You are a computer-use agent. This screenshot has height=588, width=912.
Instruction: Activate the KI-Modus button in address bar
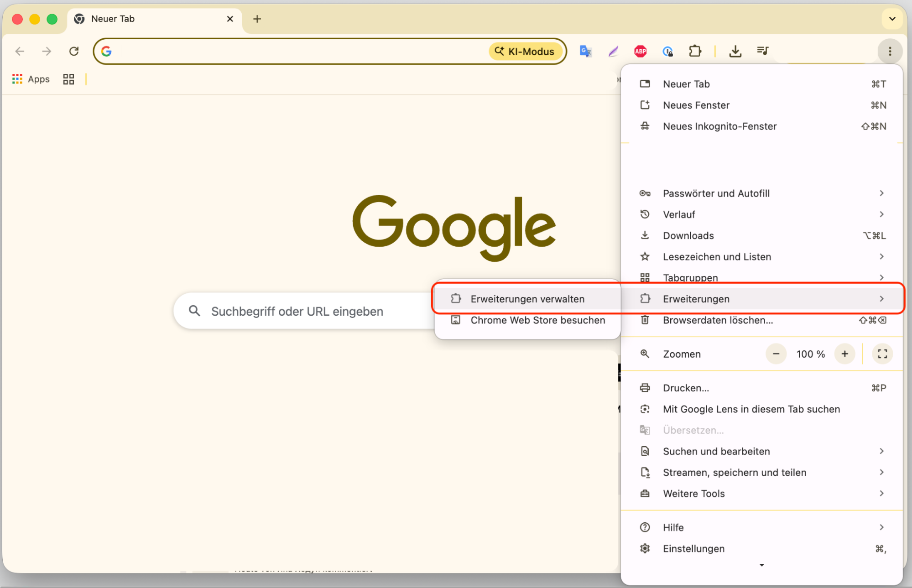(x=525, y=52)
